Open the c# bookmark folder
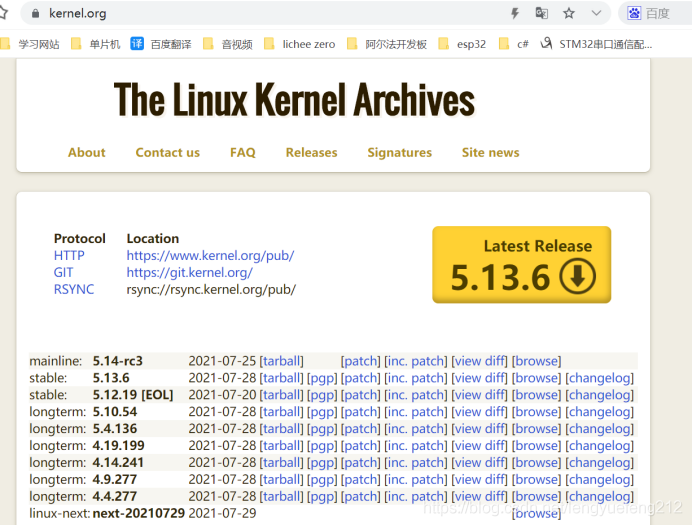 click(x=513, y=44)
